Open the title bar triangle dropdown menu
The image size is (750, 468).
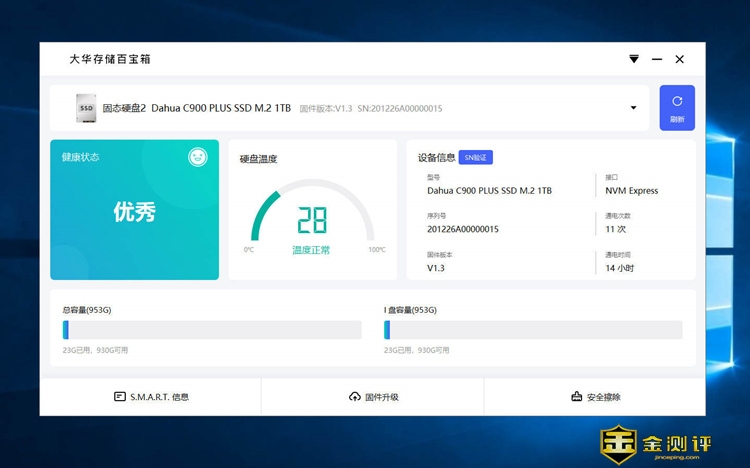tap(633, 59)
